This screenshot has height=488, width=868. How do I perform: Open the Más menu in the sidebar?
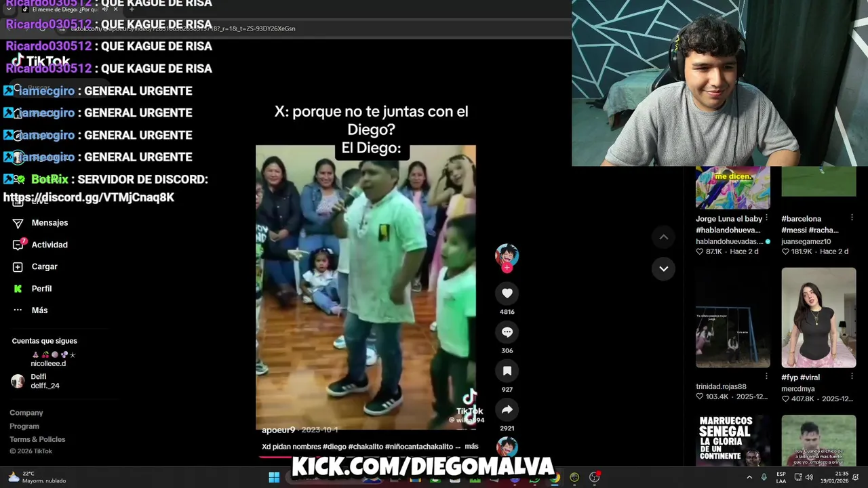(x=39, y=310)
